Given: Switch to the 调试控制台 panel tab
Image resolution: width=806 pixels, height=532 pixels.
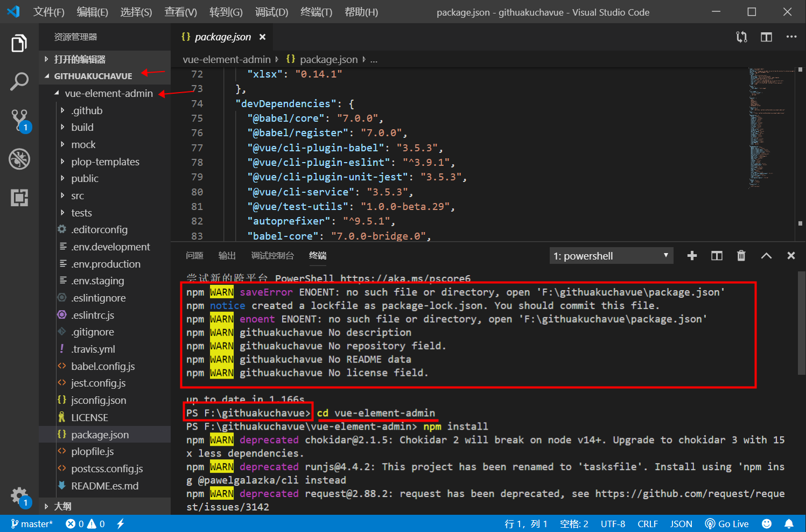Looking at the screenshot, I should (273, 256).
